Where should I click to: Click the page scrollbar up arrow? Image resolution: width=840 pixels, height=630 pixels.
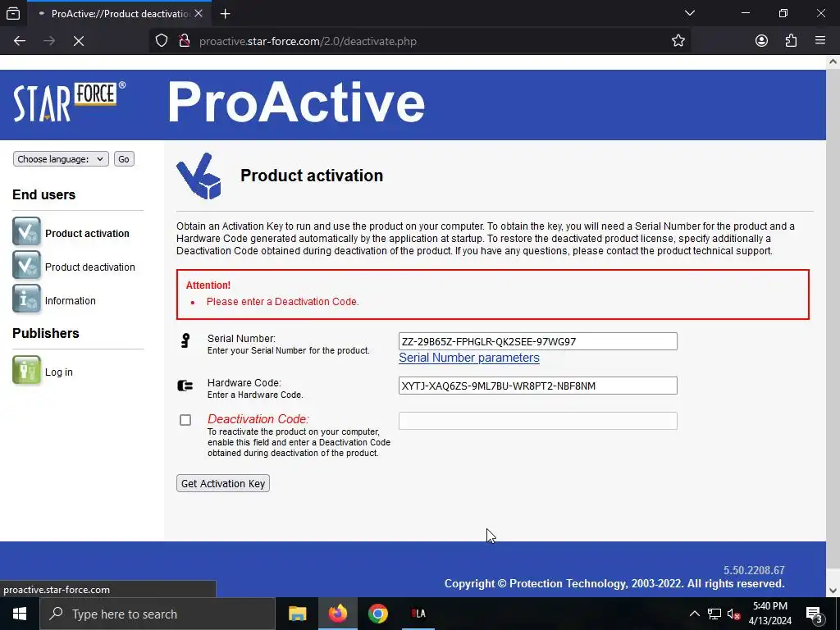coord(833,62)
